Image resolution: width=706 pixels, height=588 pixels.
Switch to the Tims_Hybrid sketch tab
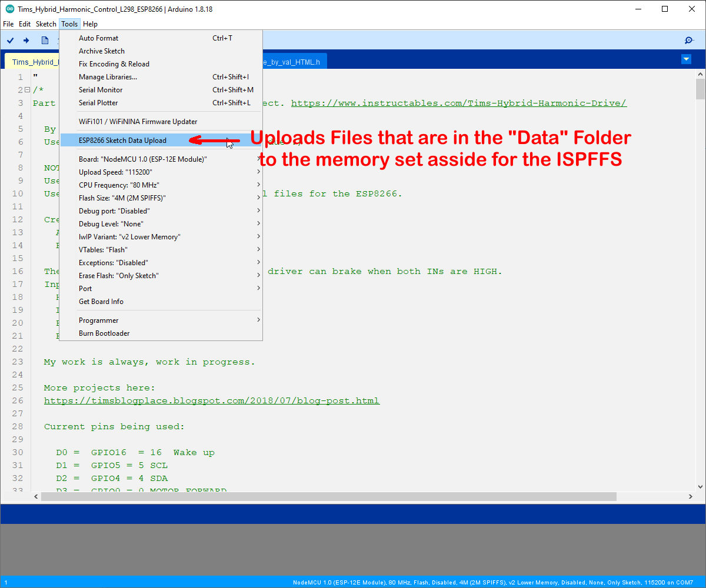[x=32, y=62]
